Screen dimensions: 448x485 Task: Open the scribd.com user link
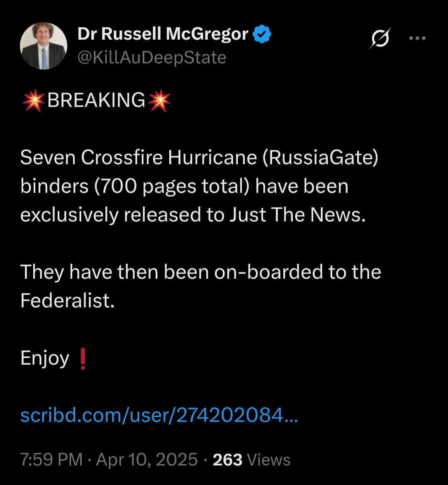pos(159,414)
